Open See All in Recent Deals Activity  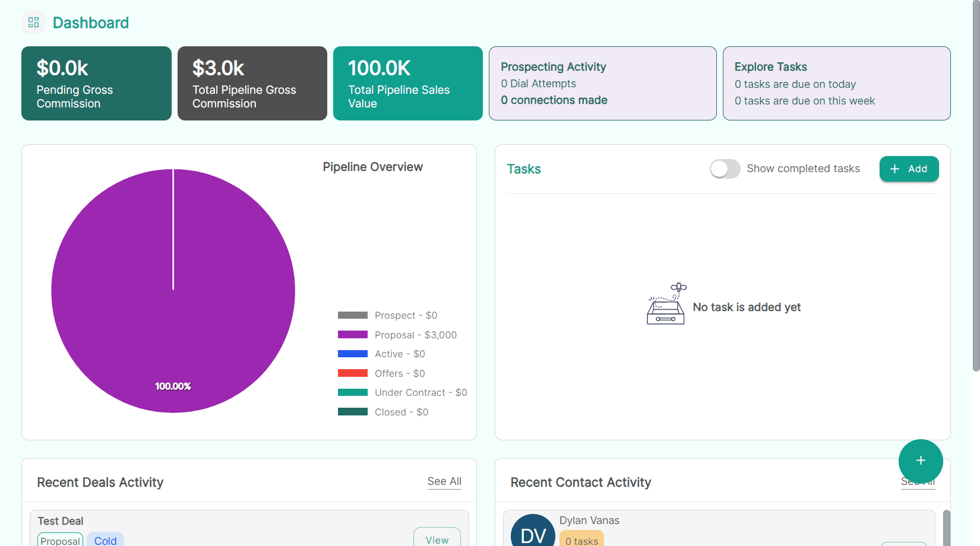point(444,481)
